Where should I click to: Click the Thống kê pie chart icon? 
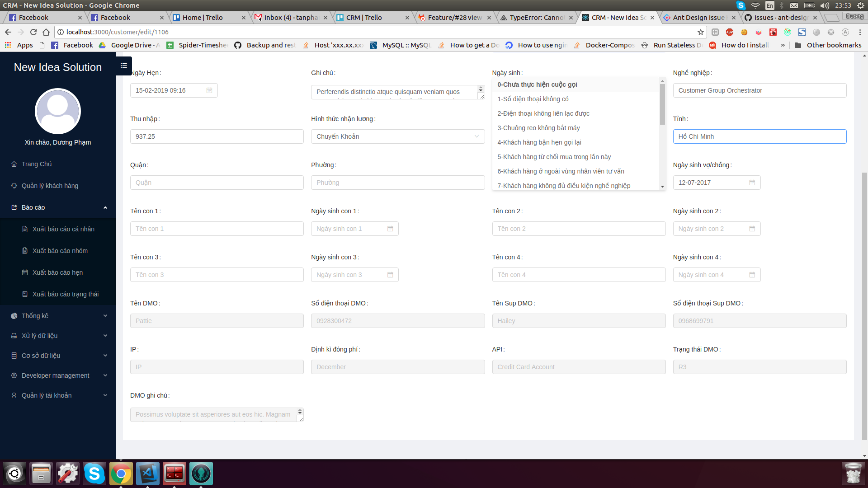click(x=14, y=315)
